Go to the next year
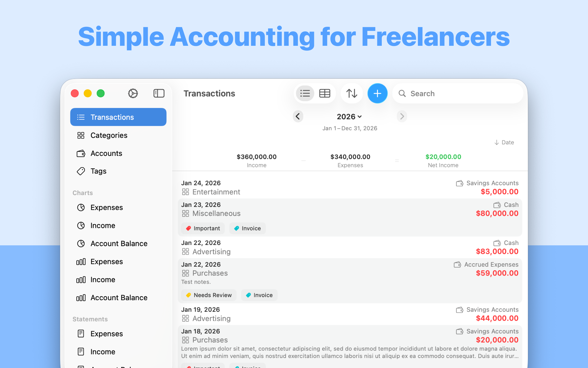The width and height of the screenshot is (588, 368). 402,116
